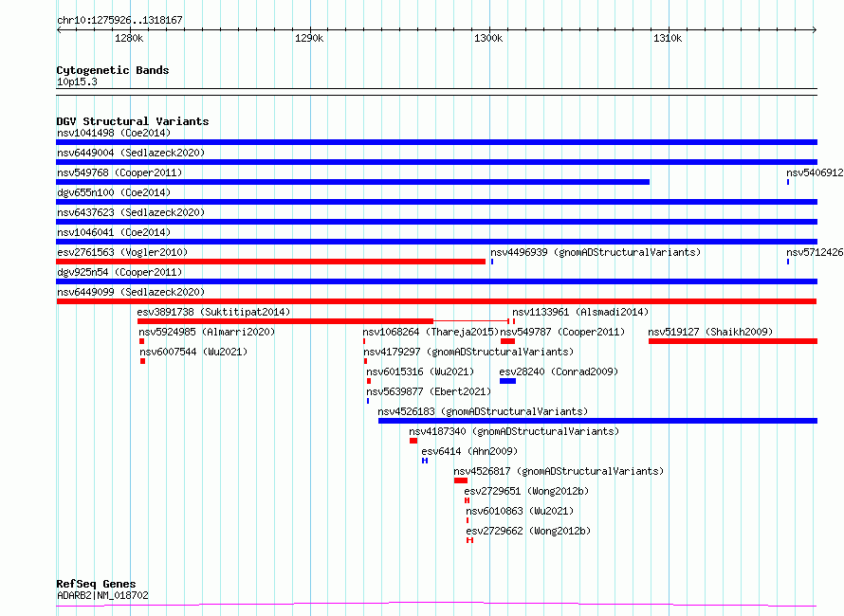This screenshot has width=844, height=616.
Task: Click the nsv6007544 (Wu2021) label
Action: pos(193,352)
